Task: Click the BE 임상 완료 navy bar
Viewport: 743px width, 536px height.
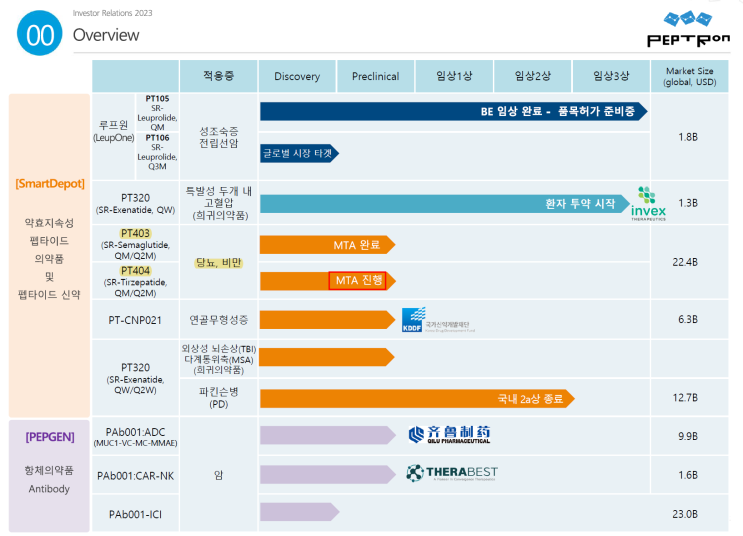Action: coord(452,111)
